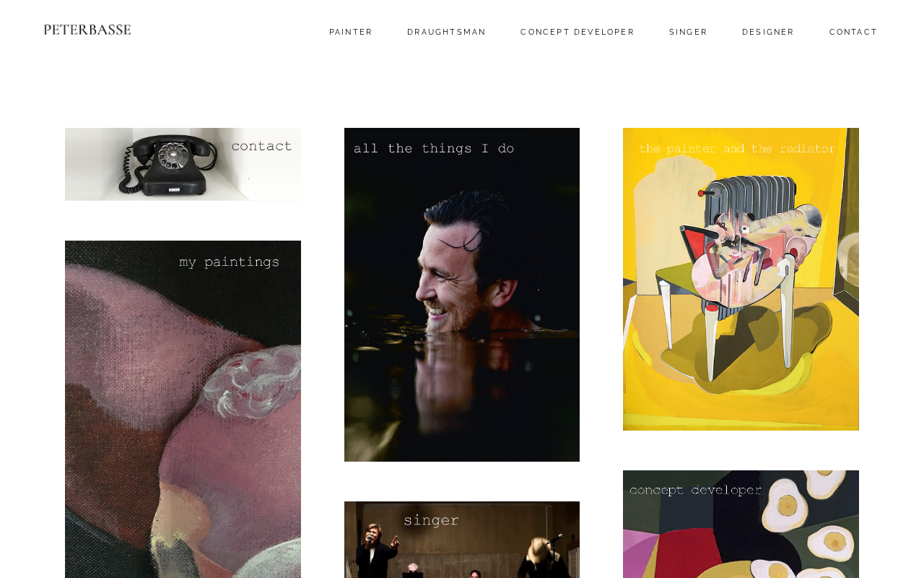Open Contact in the top navigation
The width and height of the screenshot is (924, 578).
click(853, 33)
